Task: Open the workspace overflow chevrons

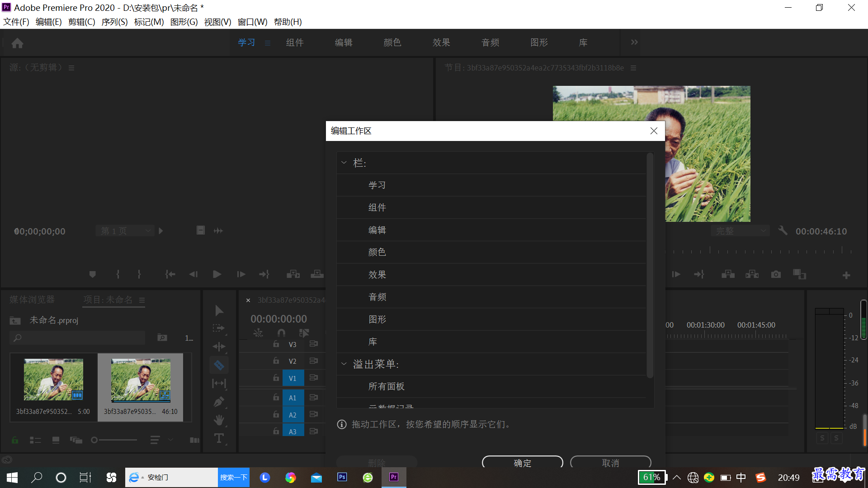Action: (634, 42)
